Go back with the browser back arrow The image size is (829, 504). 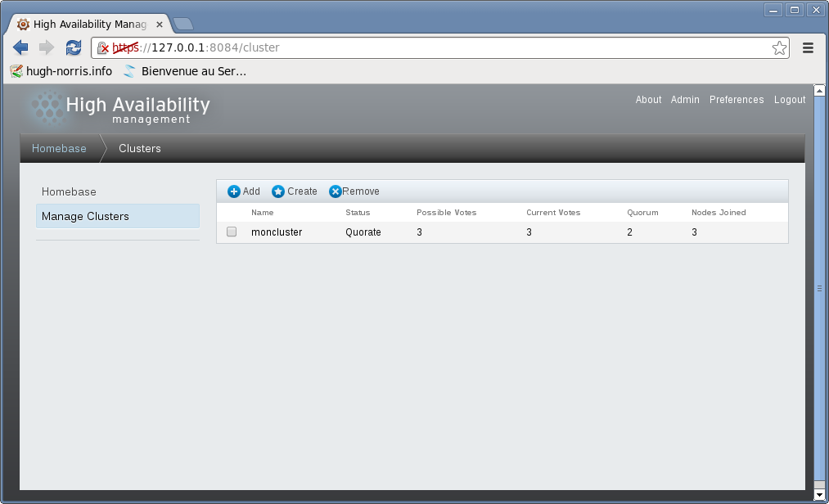coord(20,47)
